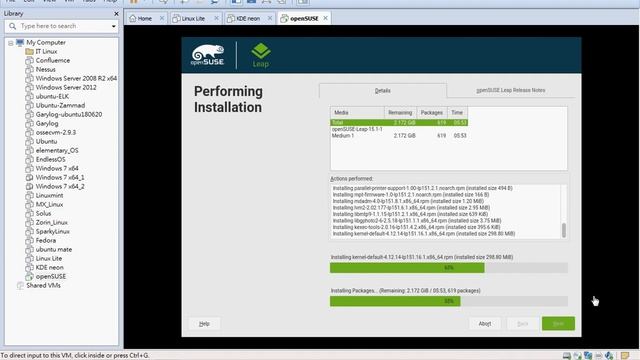This screenshot has height=360, width=640.
Task: Select the Details tab in installer
Action: [382, 91]
